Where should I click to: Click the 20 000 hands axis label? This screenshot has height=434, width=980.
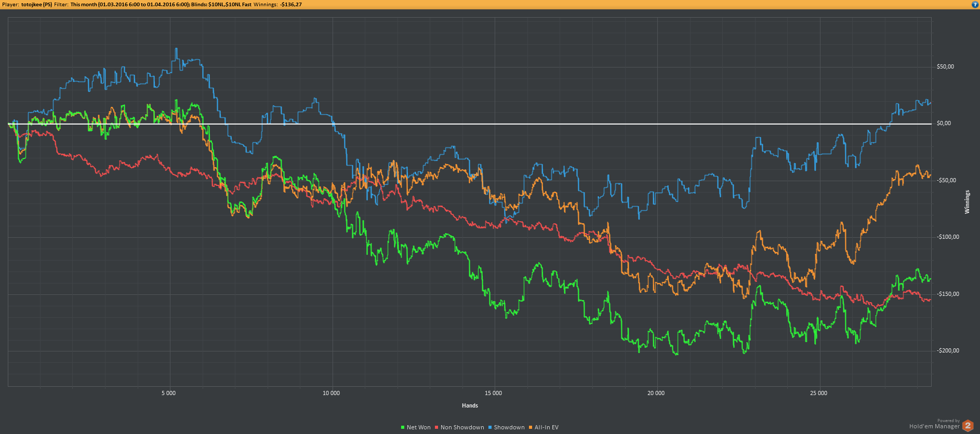(656, 393)
